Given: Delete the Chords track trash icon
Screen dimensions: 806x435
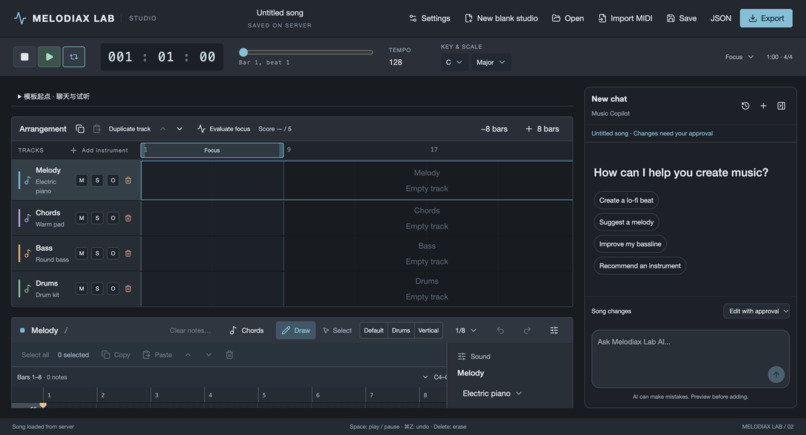Looking at the screenshot, I should point(128,218).
